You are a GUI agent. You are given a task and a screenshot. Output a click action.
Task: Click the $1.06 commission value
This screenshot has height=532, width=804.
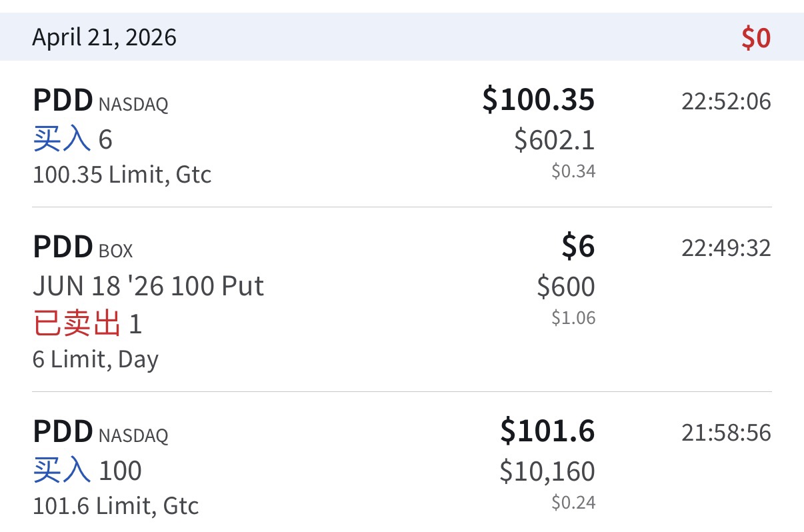pos(573,318)
